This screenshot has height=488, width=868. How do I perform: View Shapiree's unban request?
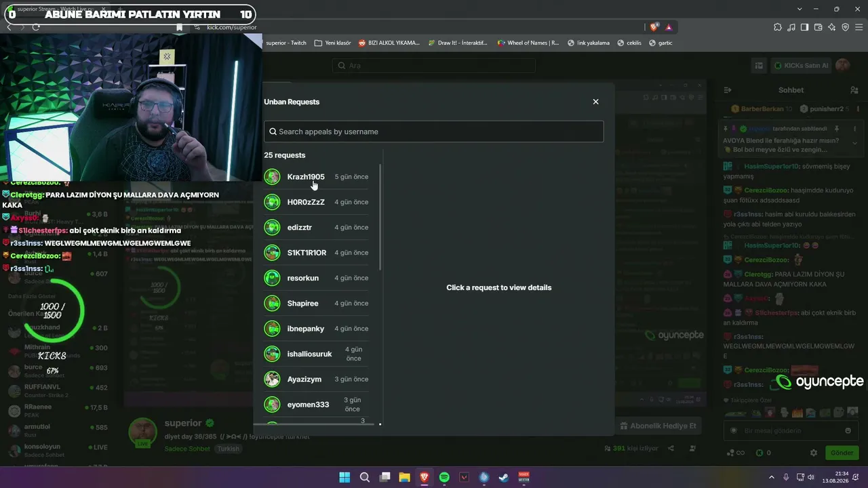point(317,303)
